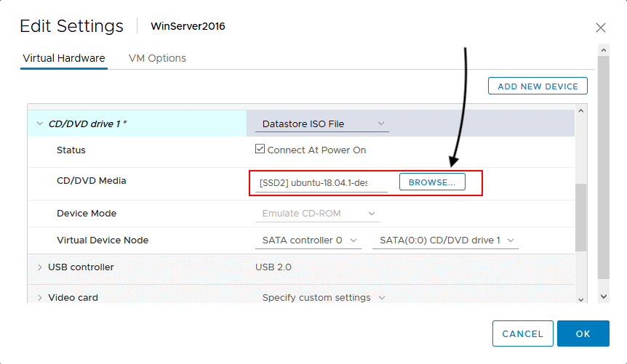627x364 pixels.
Task: Open the Emulate CD-ROM device mode dropdown
Action: click(319, 214)
